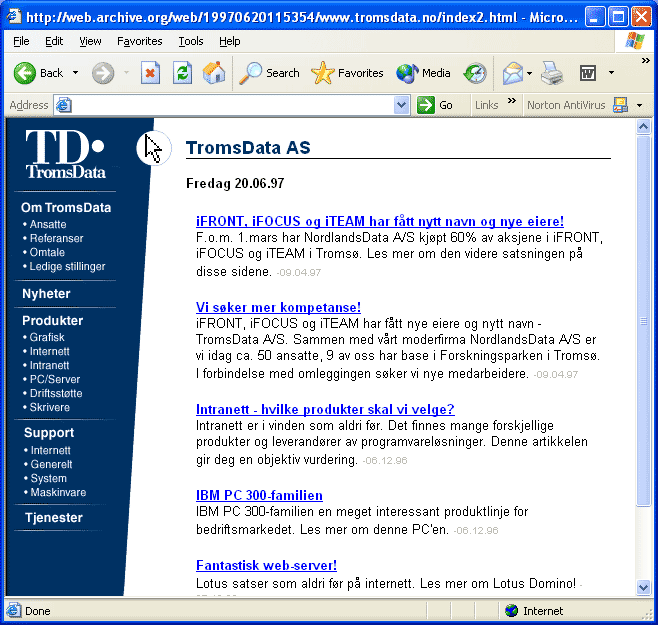Screen dimensions: 658x625
Task: Click the vertical scrollbar up arrow
Action: tap(643, 126)
